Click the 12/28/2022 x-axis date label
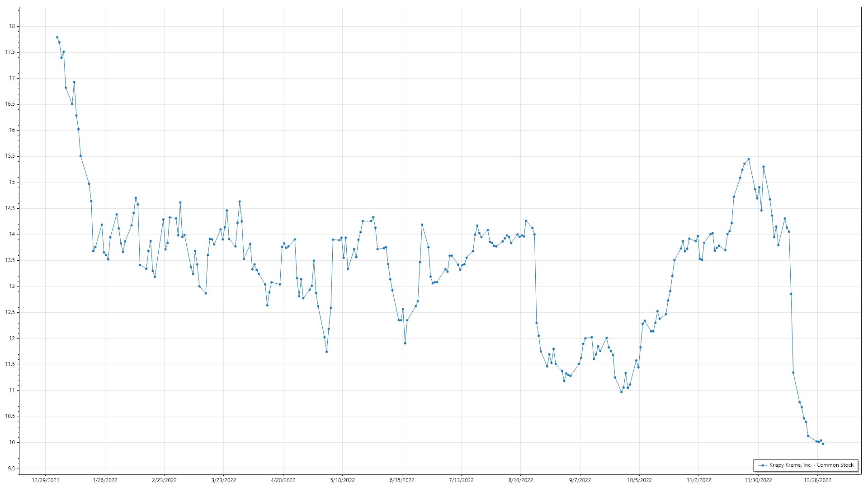 point(817,480)
